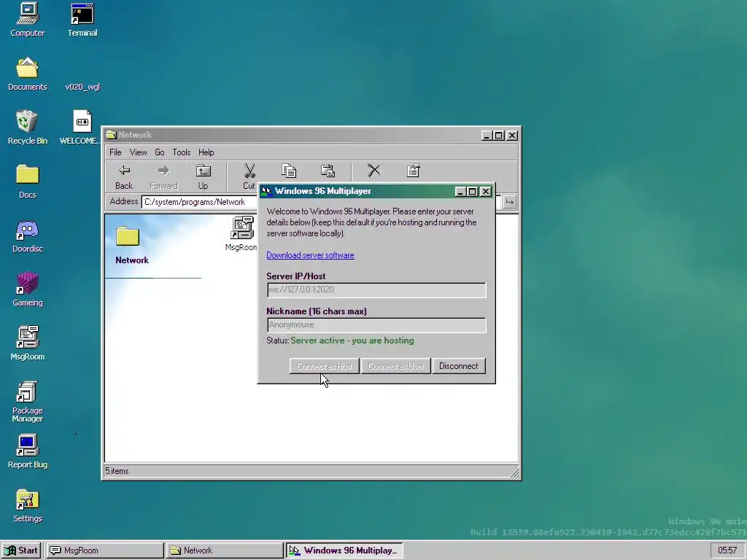This screenshot has width=747, height=560.
Task: Switch to Network taskbar item
Action: (225, 551)
